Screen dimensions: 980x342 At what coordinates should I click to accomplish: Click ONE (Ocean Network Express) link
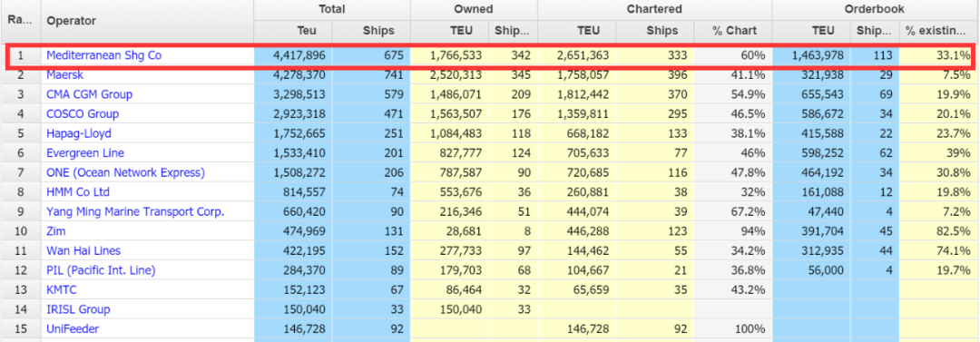pyautogui.click(x=125, y=172)
